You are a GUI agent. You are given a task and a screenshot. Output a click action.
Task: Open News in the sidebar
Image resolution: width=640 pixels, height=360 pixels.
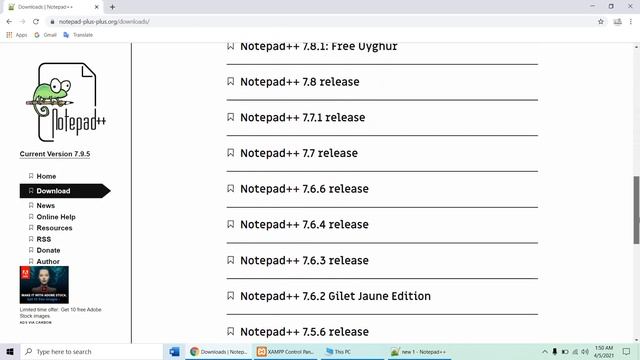coord(45,206)
